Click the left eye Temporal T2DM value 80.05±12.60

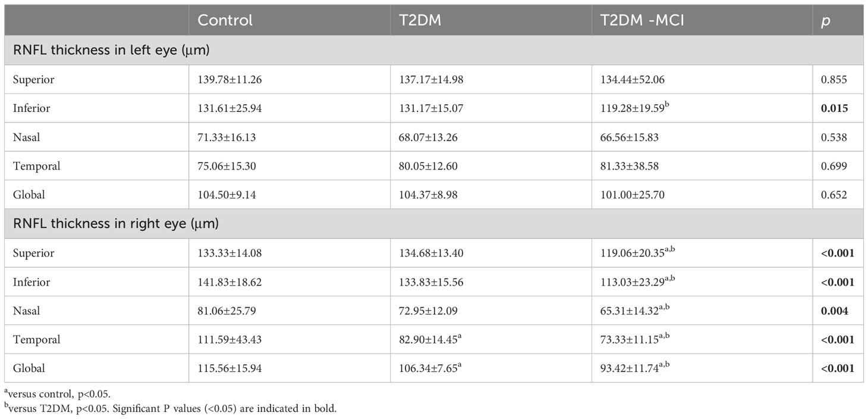point(428,166)
